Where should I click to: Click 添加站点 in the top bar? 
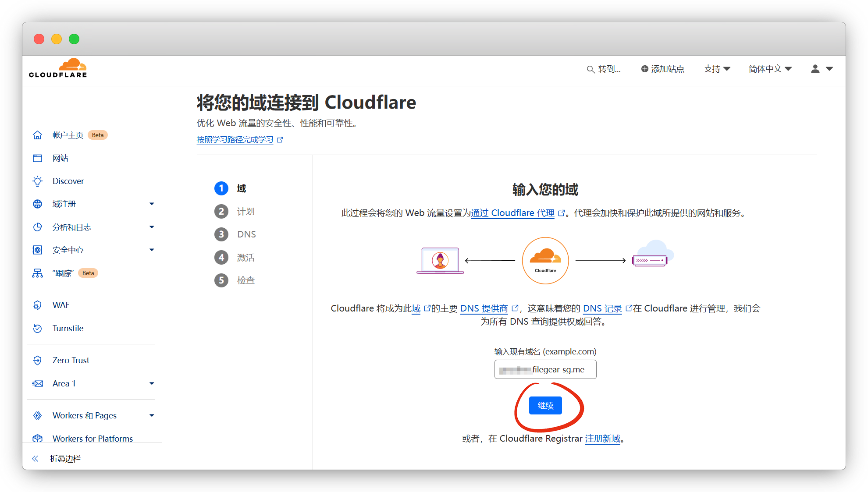coord(662,69)
